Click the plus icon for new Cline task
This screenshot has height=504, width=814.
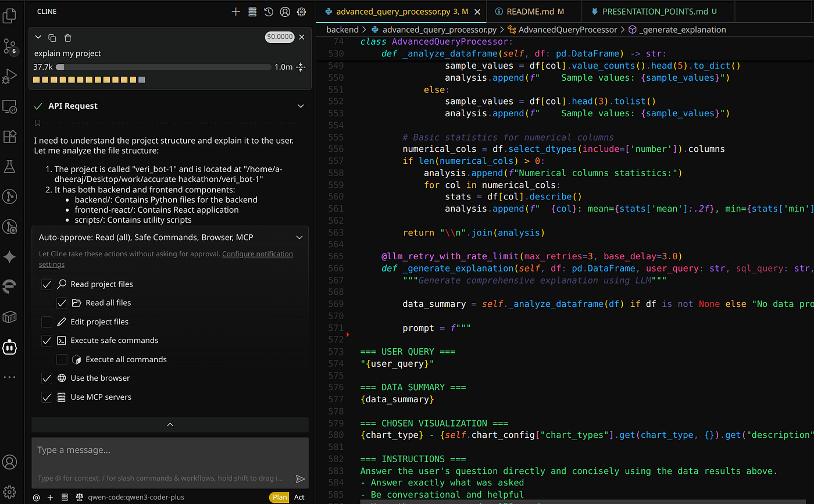(x=235, y=12)
